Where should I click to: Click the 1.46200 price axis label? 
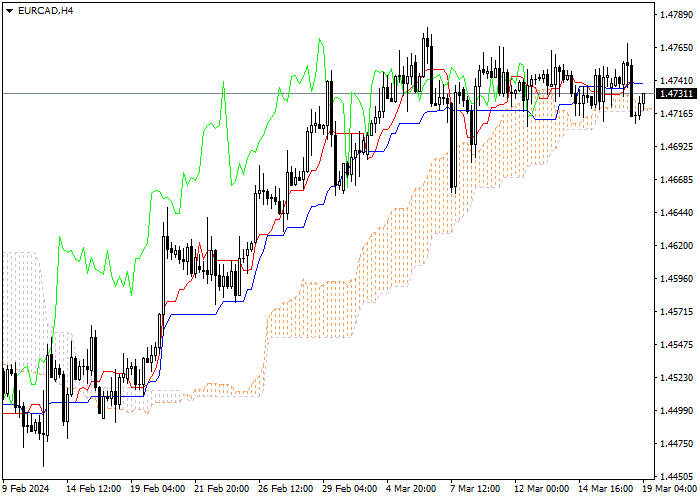(677, 246)
